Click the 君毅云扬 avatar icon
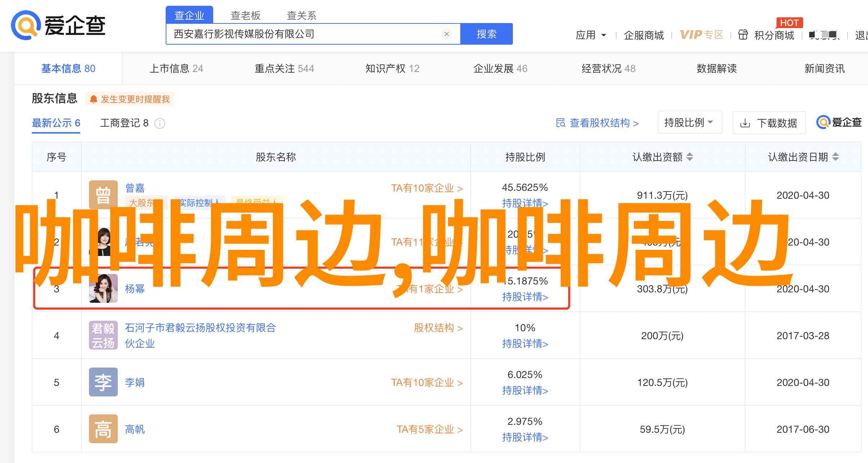Image resolution: width=868 pixels, height=463 pixels. coord(103,335)
